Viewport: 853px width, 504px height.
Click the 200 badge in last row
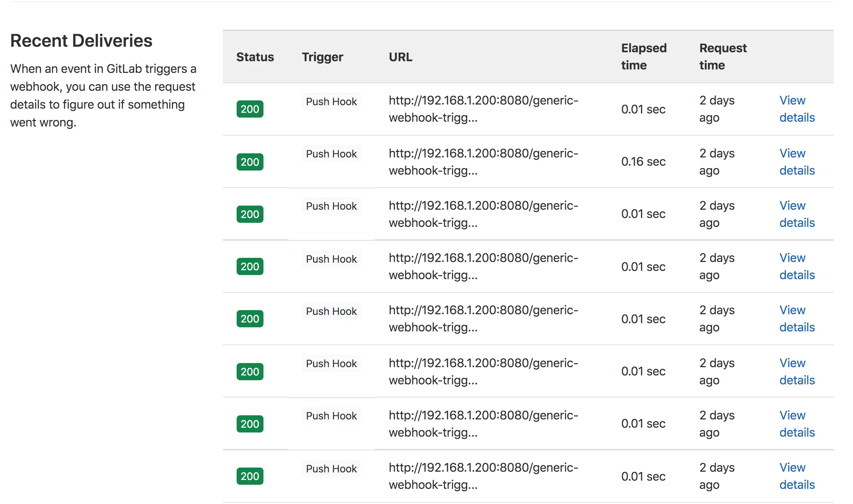pos(250,476)
